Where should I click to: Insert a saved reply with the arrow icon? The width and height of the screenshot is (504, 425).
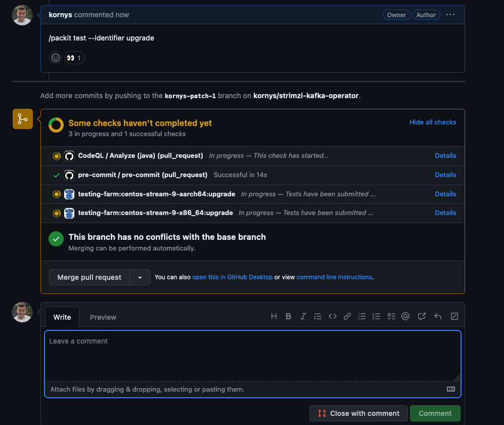[438, 317]
